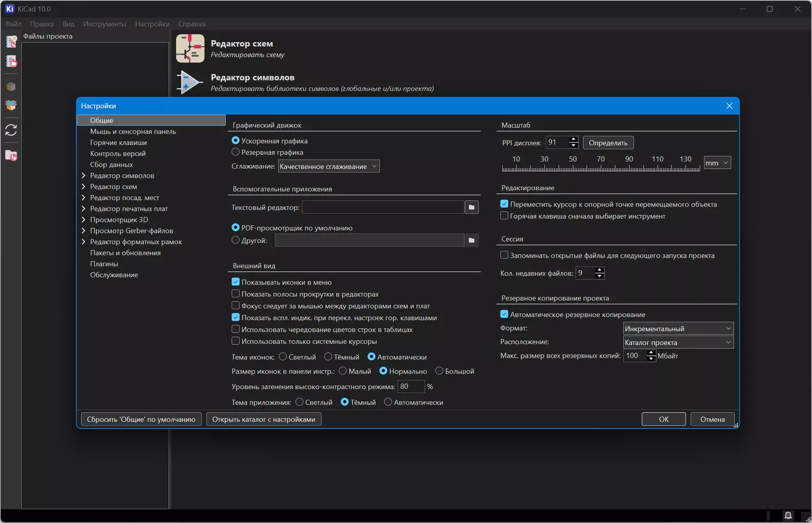Image resolution: width=812 pixels, height=523 pixels.
Task: Browse folder icon for Текстовый редактор
Action: tap(471, 207)
